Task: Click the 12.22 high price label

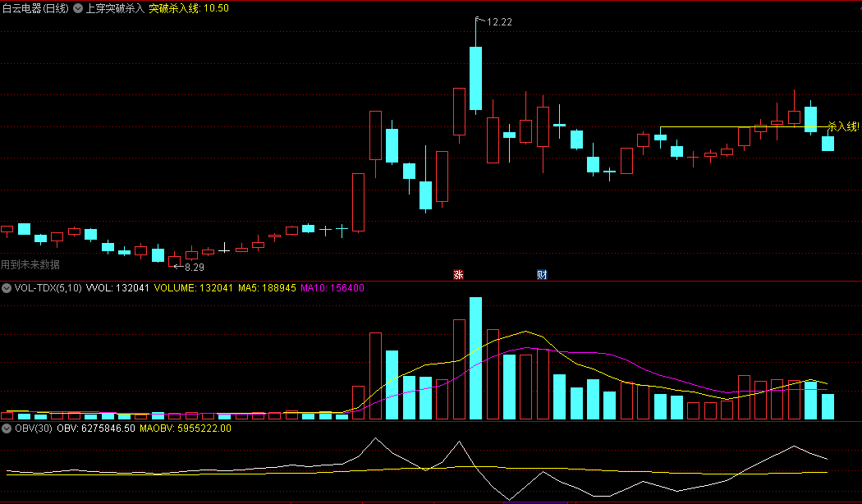Action: click(499, 22)
